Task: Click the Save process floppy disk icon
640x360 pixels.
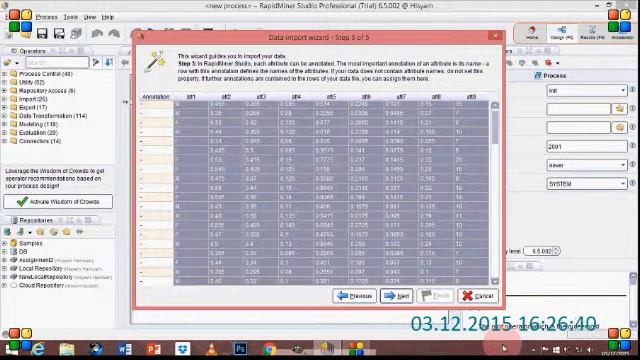Action: [x=42, y=33]
